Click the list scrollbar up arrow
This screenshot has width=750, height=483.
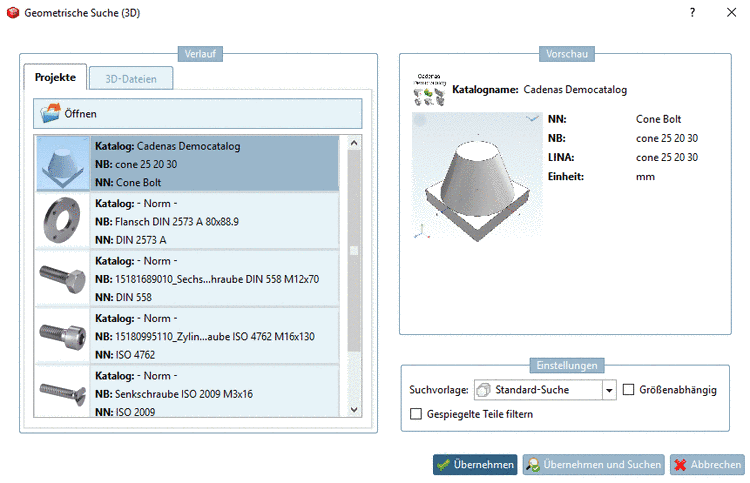click(354, 143)
